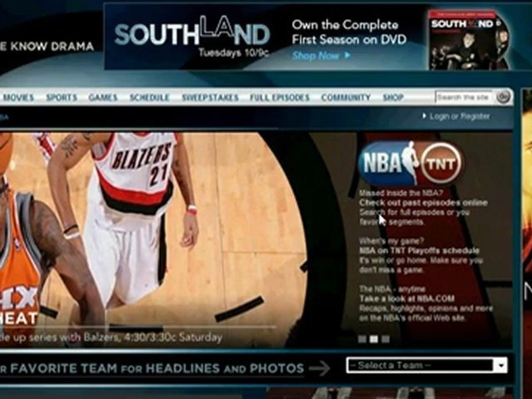532x399 pixels.
Task: Click the Select a Team combo box
Action: tap(427, 365)
